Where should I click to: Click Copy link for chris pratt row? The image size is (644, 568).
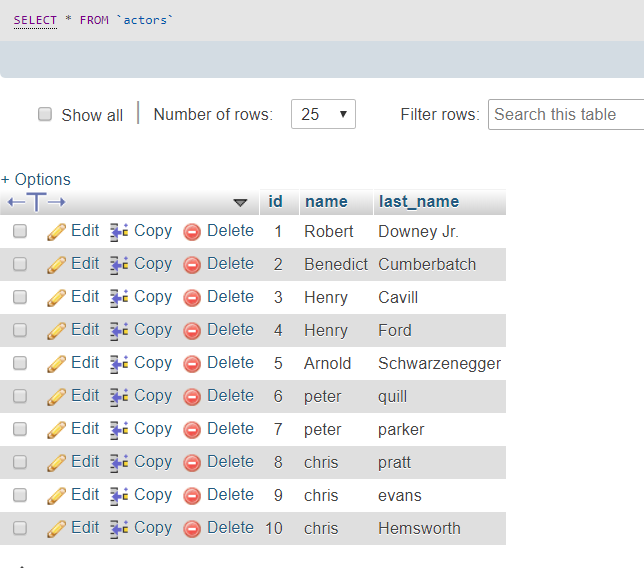click(x=153, y=462)
